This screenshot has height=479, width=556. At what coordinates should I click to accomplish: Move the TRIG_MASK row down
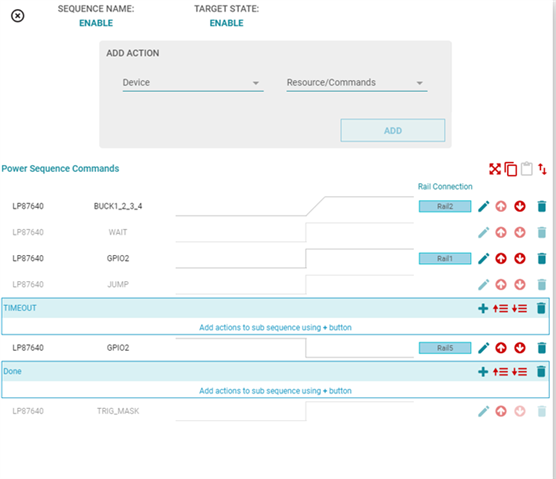click(x=520, y=411)
